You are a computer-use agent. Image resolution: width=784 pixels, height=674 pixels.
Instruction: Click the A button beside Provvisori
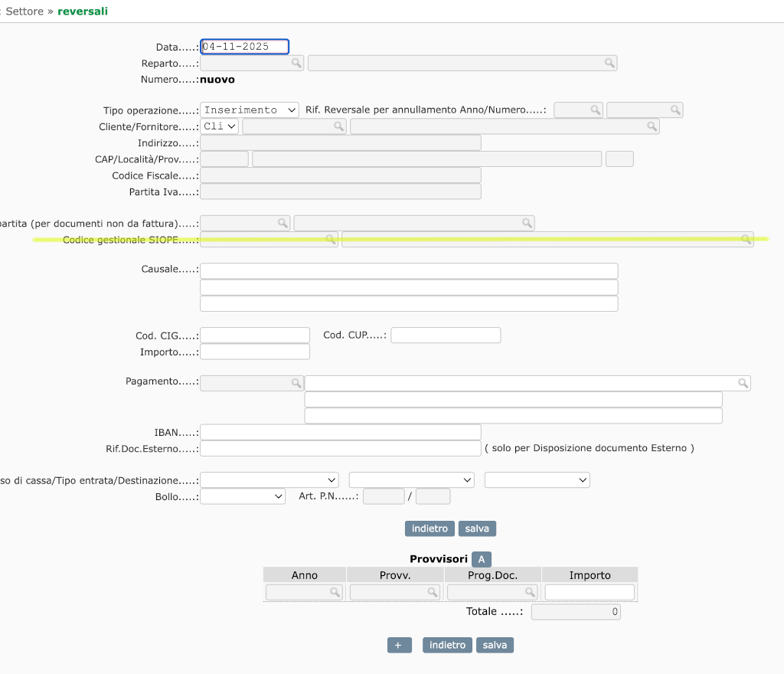[x=481, y=559]
